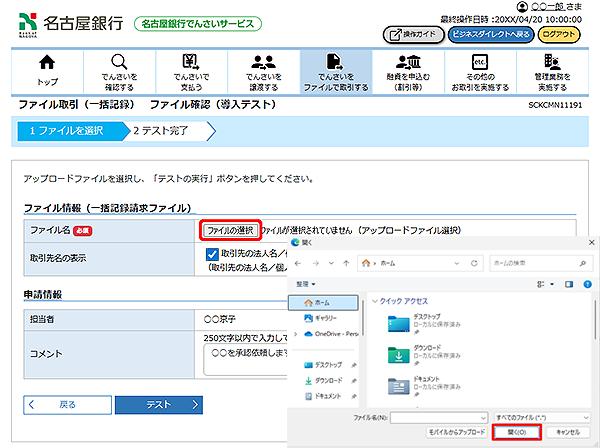
Task: Open the 整理 organize dropdown
Action: coord(303,283)
